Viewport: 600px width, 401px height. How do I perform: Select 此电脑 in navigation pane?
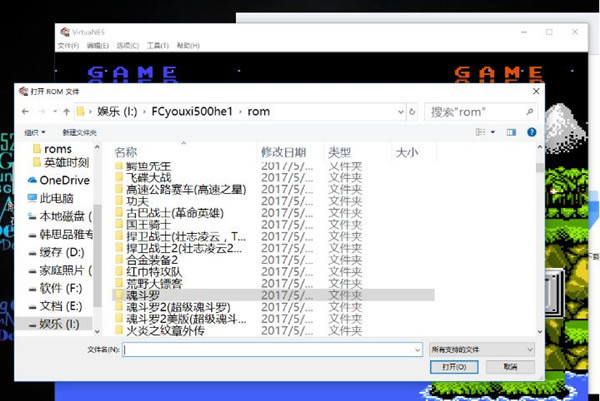pos(50,198)
